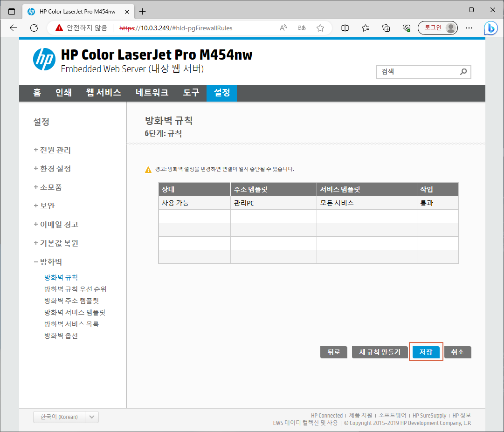This screenshot has width=504, height=432.
Task: Click the 사용 가능 status cell
Action: pyautogui.click(x=194, y=203)
